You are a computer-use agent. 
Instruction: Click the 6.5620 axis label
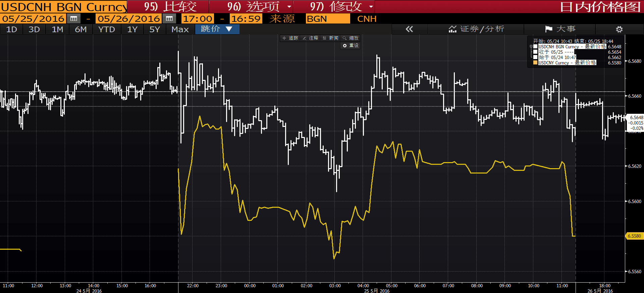[x=635, y=166]
